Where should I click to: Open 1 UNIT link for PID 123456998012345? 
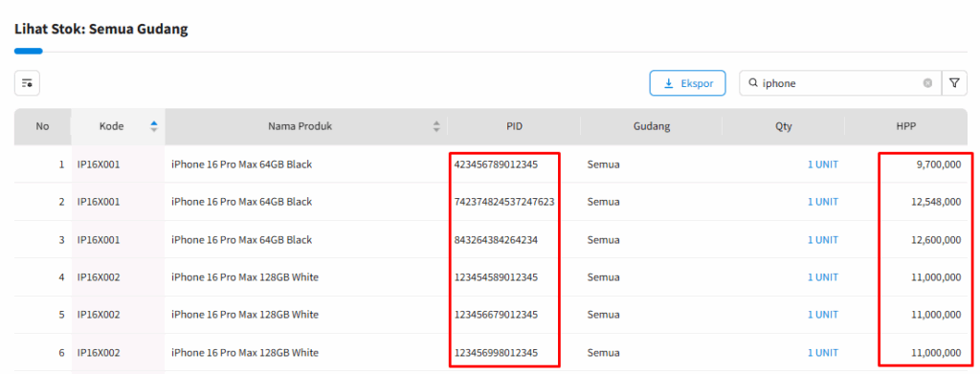822,353
